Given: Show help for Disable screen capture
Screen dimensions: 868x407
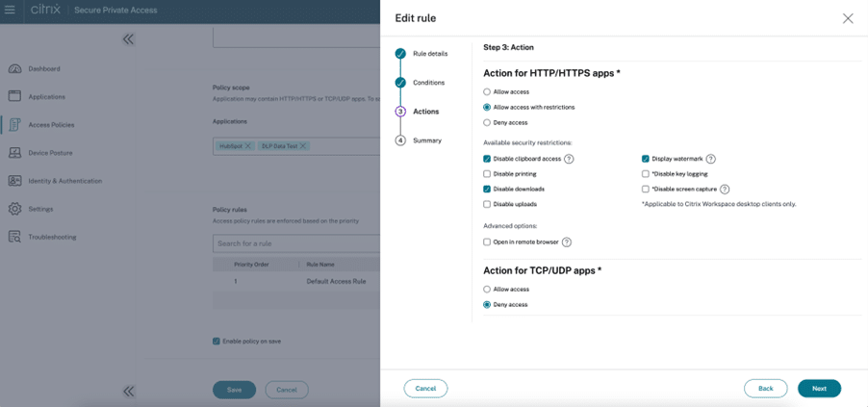Looking at the screenshot, I should point(725,190).
